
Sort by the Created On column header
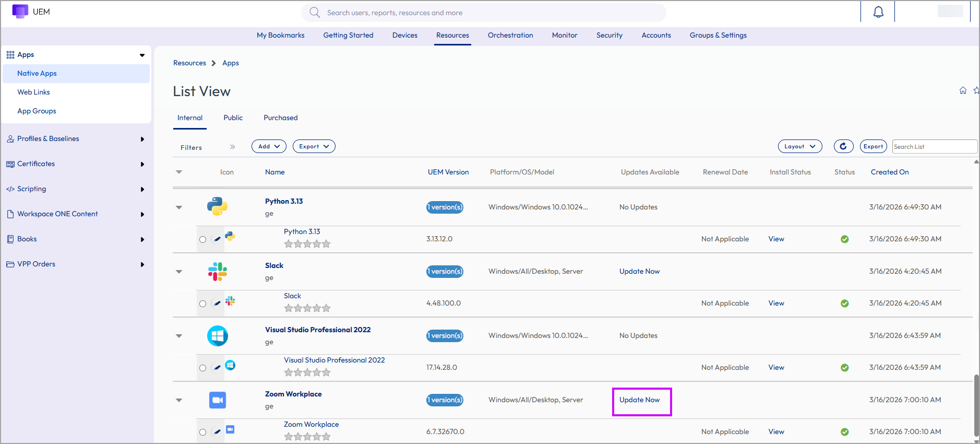(x=890, y=172)
